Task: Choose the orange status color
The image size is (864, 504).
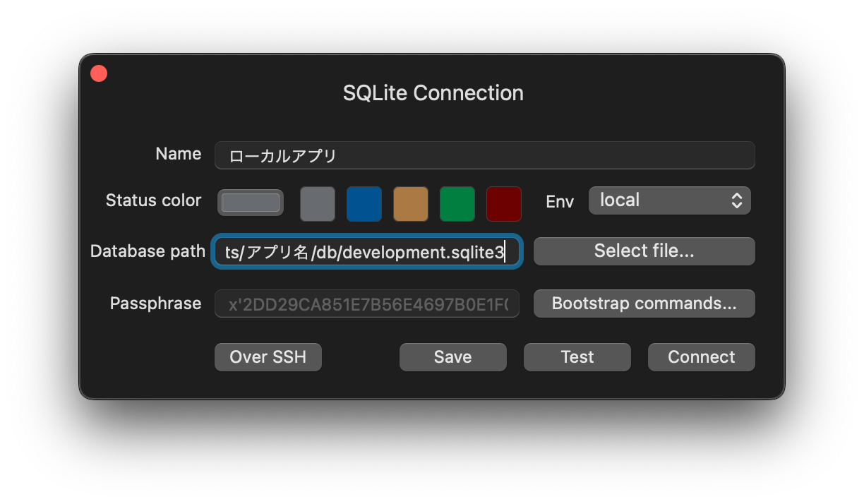Action: click(411, 203)
